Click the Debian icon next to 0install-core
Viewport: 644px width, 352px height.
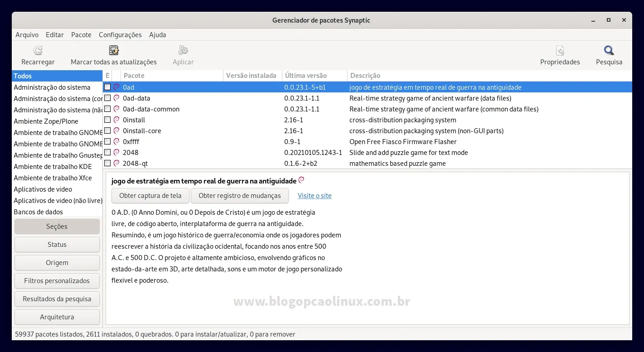tap(116, 130)
